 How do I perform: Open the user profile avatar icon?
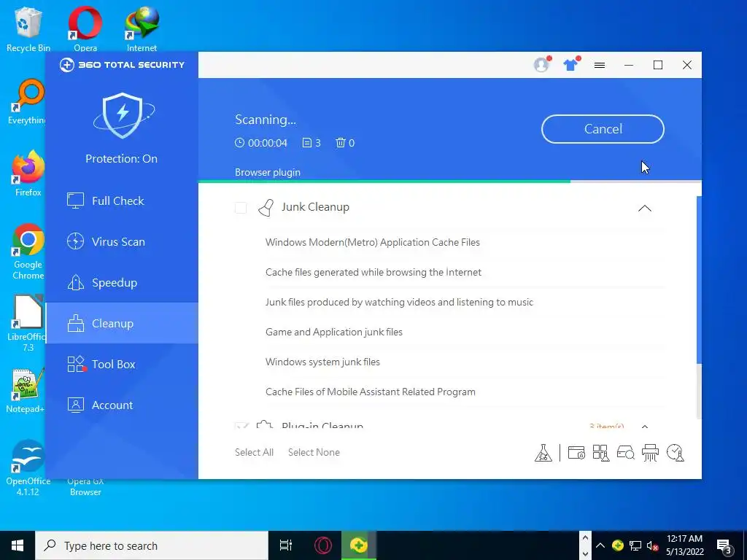[542, 64]
